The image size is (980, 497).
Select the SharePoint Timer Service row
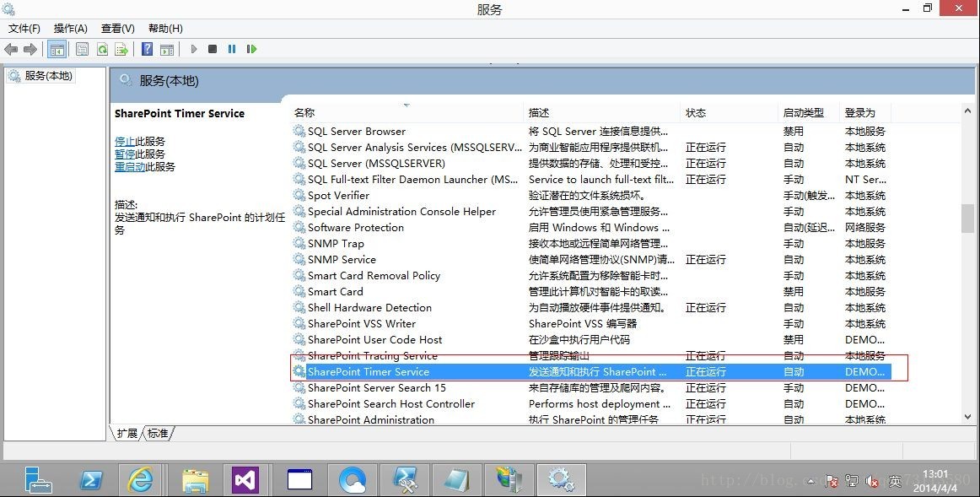click(591, 372)
